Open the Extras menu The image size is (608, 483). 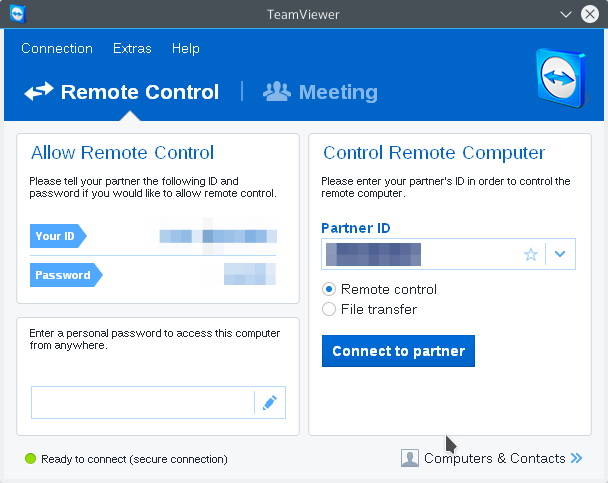click(x=132, y=48)
